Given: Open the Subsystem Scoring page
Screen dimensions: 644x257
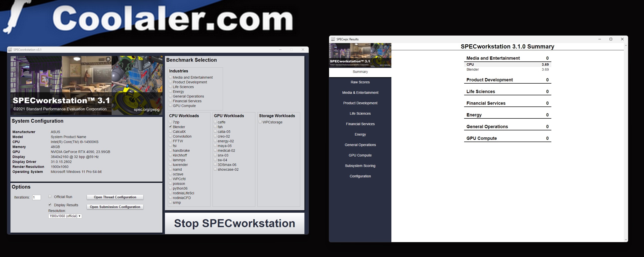Looking at the screenshot, I should click(x=360, y=166).
